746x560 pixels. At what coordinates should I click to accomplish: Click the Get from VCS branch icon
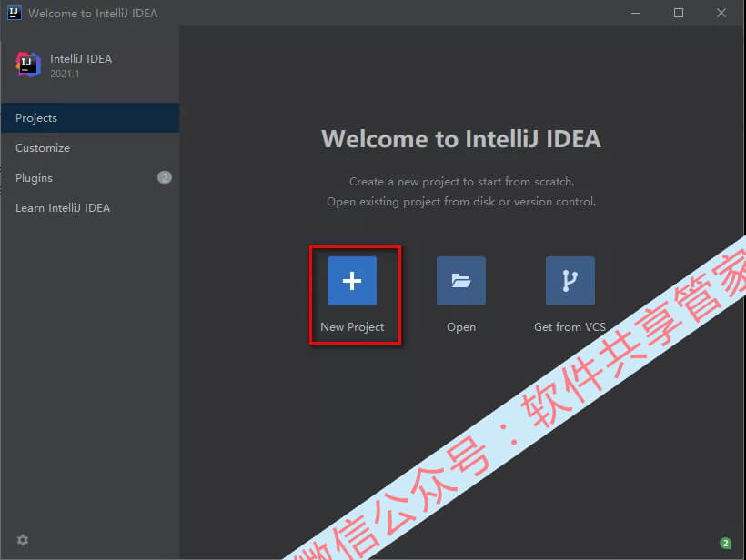570,281
